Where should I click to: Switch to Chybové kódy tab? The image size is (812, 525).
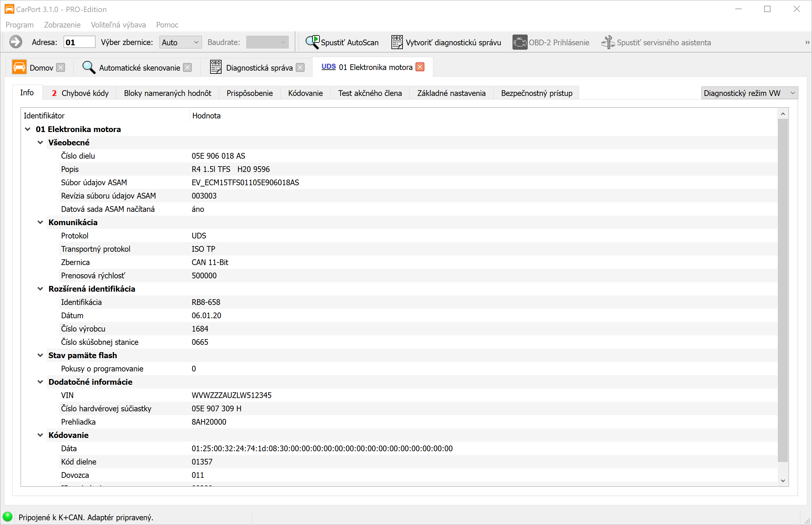pos(80,93)
